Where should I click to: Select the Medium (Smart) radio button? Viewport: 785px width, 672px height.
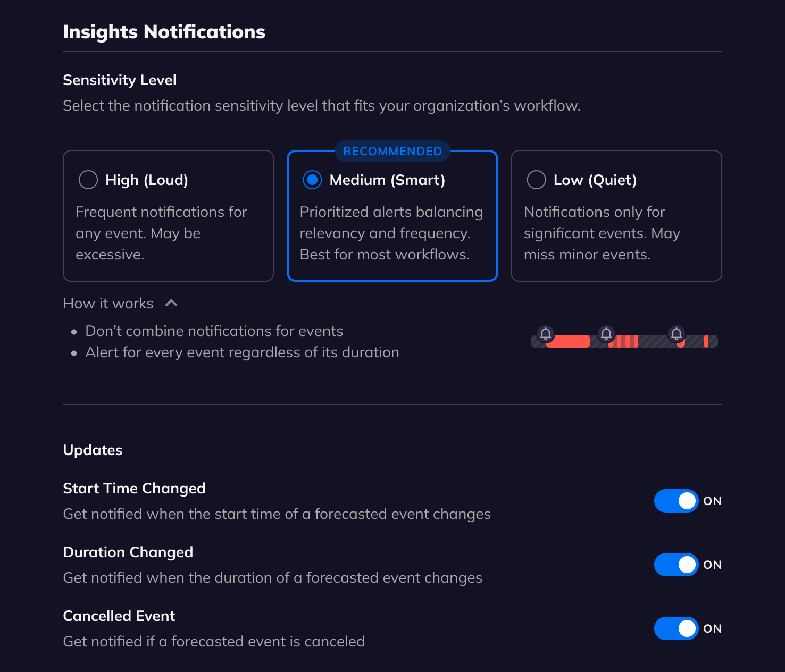pyautogui.click(x=312, y=180)
